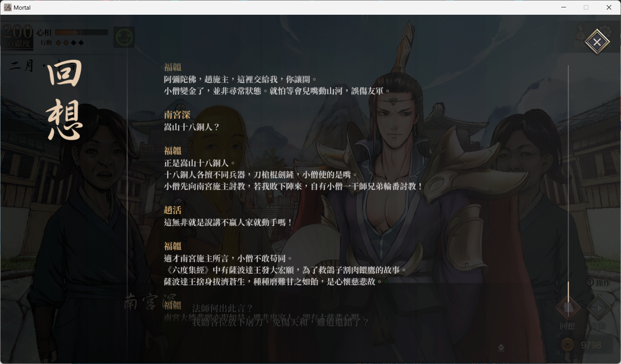Open the 操作 help question-mark icon
Image resolution: width=621 pixels, height=364 pixels.
click(x=590, y=283)
